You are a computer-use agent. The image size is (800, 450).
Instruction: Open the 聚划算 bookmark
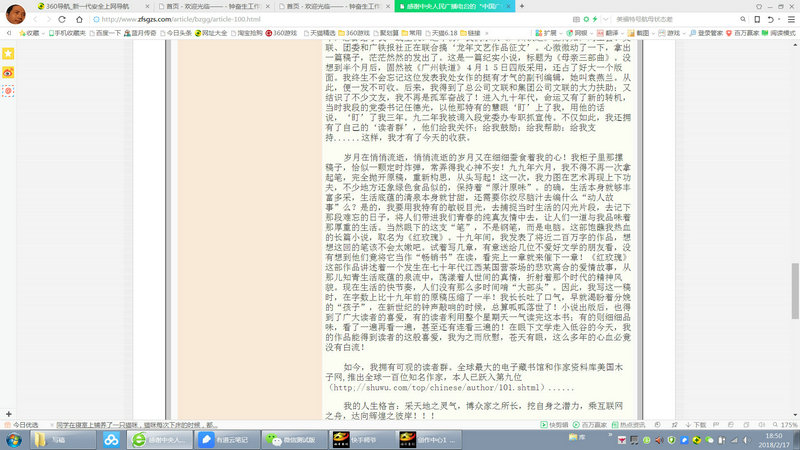(x=386, y=33)
